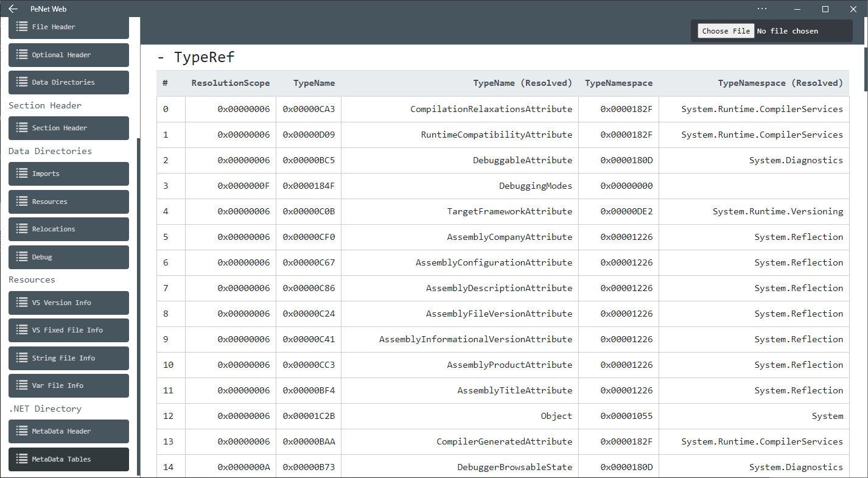View the Debug data directory
The width and height of the screenshot is (868, 478).
click(x=68, y=257)
